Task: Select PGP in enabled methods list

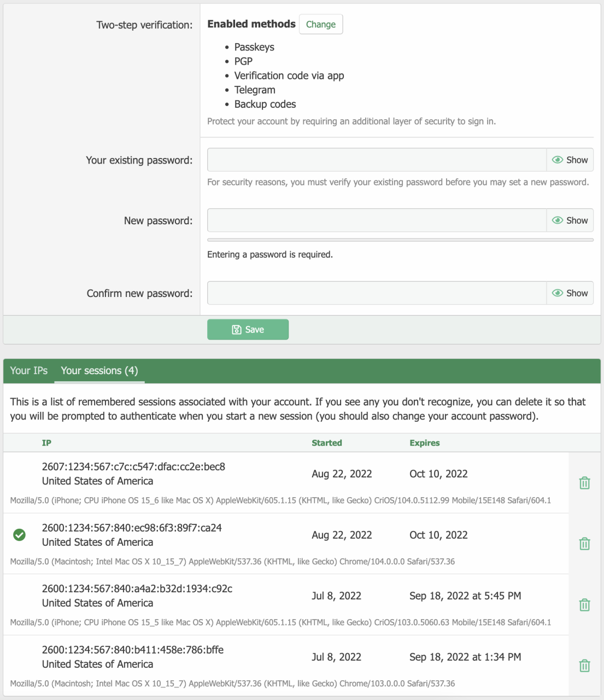Action: point(243,61)
